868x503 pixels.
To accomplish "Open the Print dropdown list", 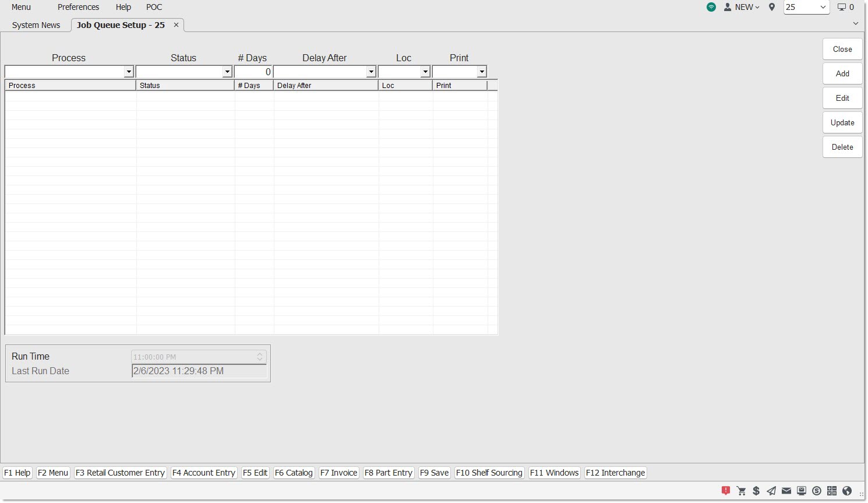I will 481,72.
